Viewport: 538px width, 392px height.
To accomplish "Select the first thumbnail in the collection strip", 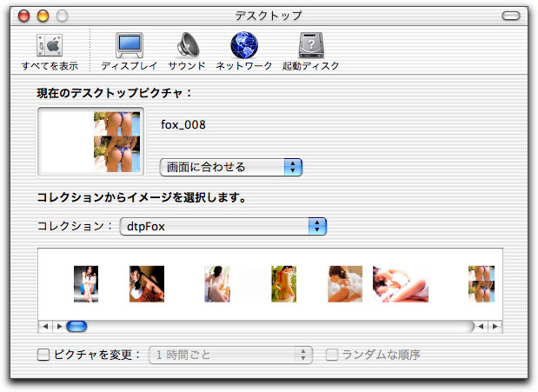I will pos(86,283).
